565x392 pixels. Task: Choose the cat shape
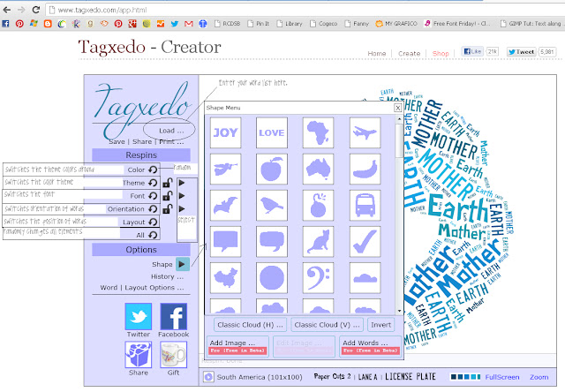318,241
